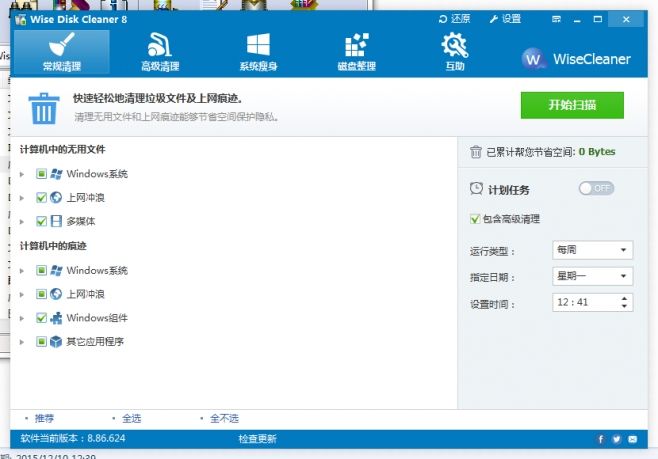Click the 全不选 link

[224, 418]
